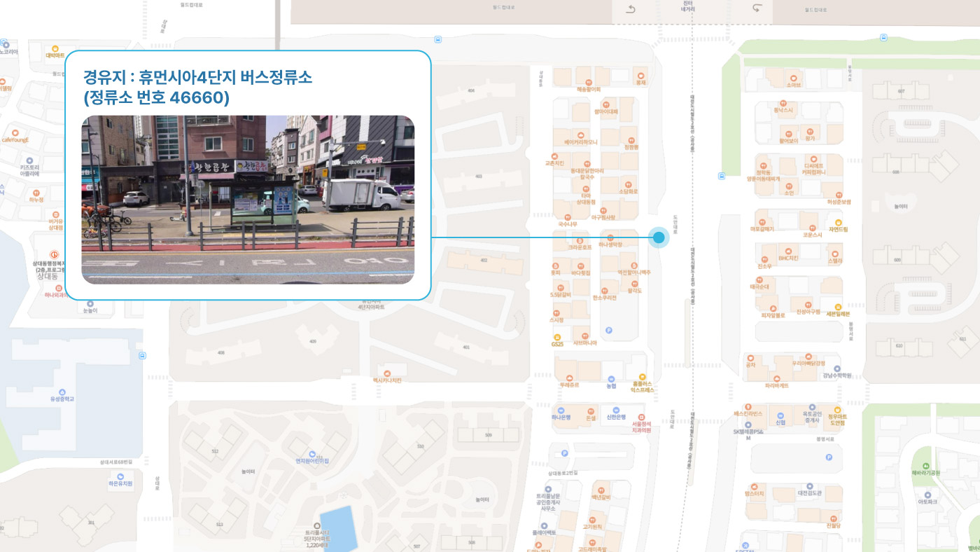Click the 정짬뽕 restaurant icon
Image resolution: width=980 pixels, height=552 pixels.
631,139
